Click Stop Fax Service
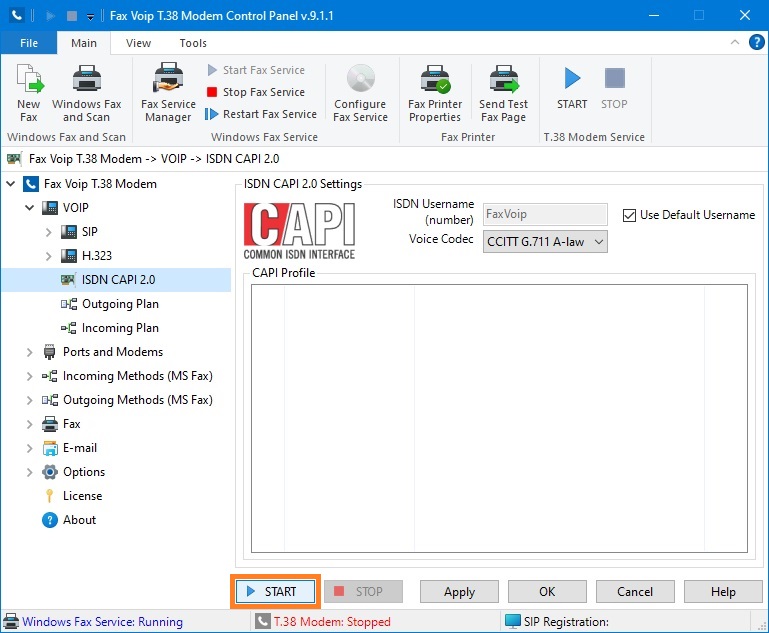This screenshot has width=769, height=633. pyautogui.click(x=256, y=92)
